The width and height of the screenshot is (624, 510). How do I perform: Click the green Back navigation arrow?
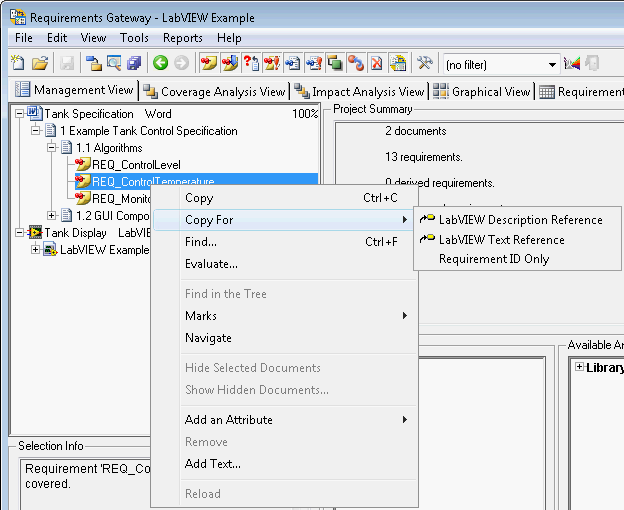(x=160, y=63)
